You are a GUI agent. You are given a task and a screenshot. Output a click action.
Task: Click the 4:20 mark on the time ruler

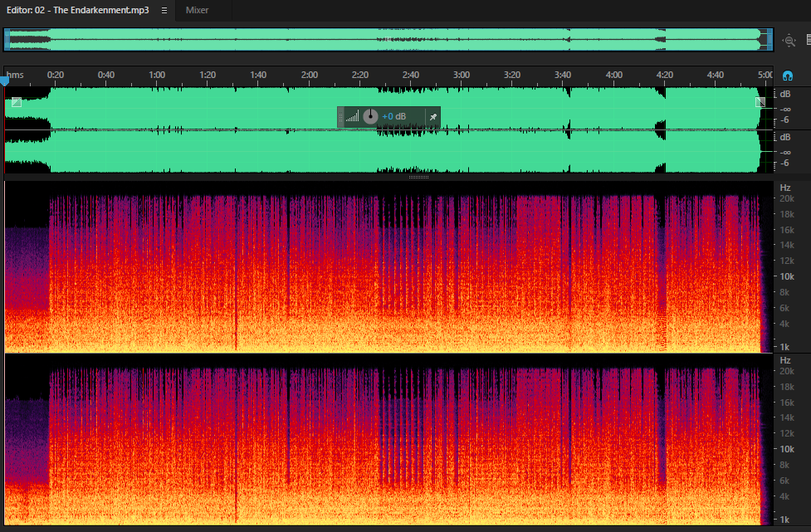point(665,75)
